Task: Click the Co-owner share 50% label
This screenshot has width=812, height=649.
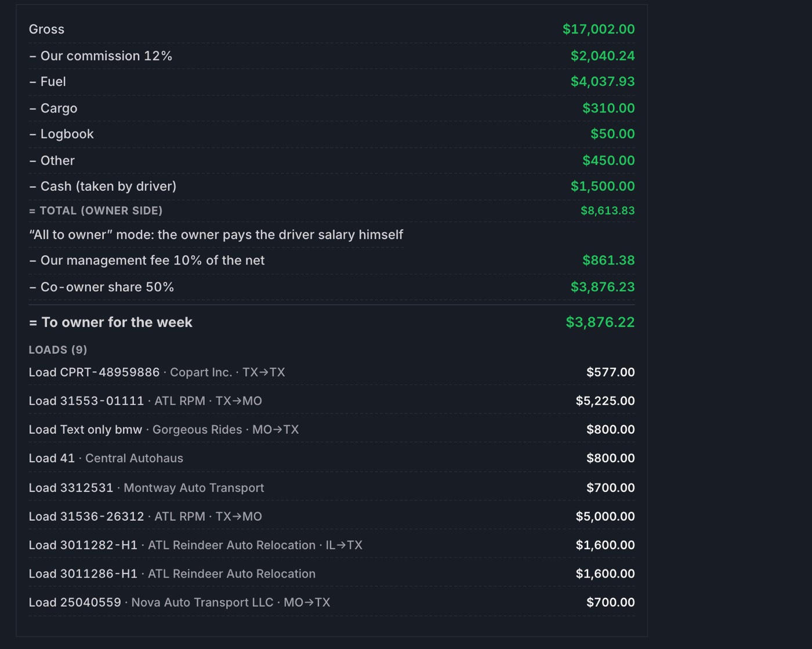Action: [101, 287]
